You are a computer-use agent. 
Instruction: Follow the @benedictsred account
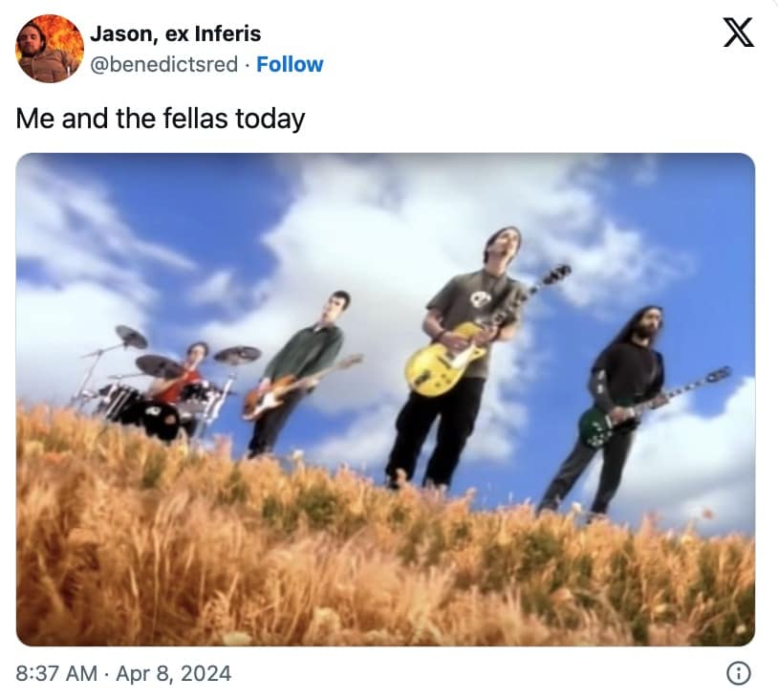click(x=290, y=64)
